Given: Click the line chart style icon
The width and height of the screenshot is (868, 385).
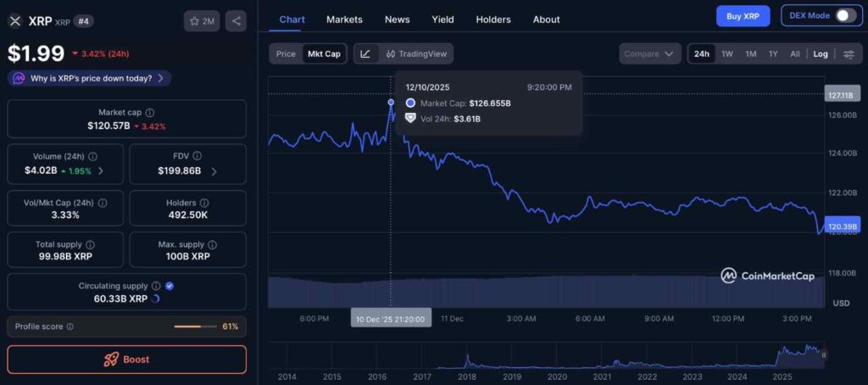Looking at the screenshot, I should pyautogui.click(x=365, y=54).
